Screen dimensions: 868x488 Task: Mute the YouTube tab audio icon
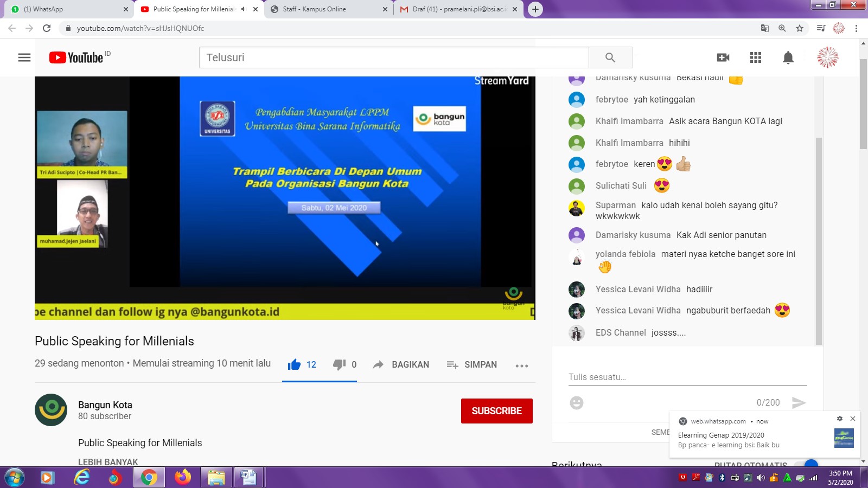(x=244, y=9)
